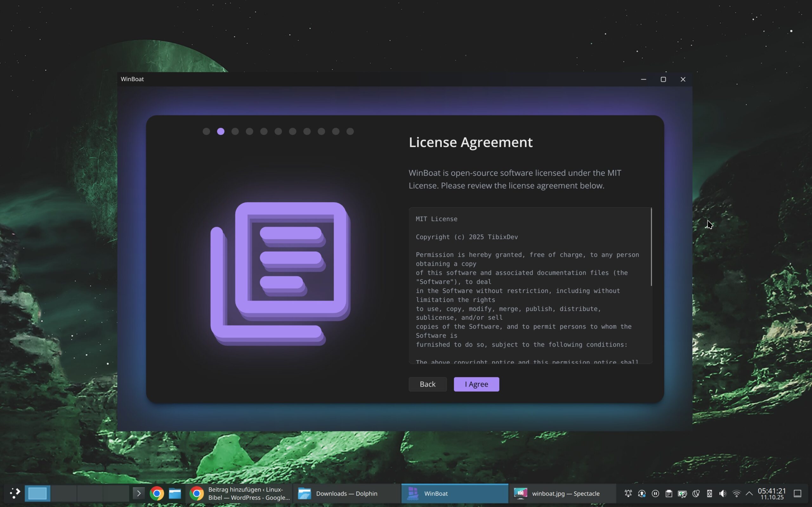Click the pinned Google Chrome icon
812x507 pixels.
pyautogui.click(x=157, y=493)
